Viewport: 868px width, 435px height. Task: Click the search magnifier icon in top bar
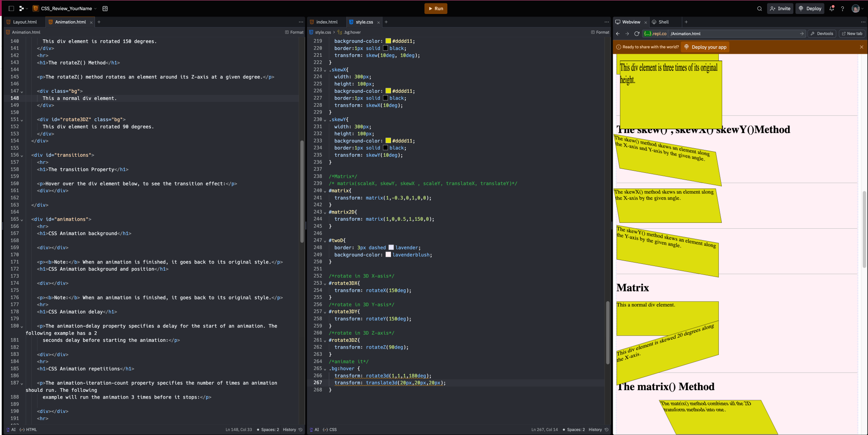[x=759, y=8]
